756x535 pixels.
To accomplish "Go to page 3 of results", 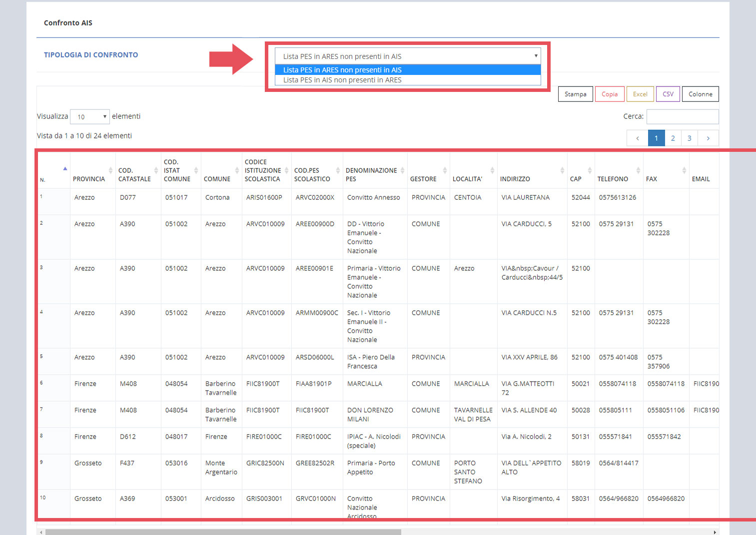I will coord(690,138).
